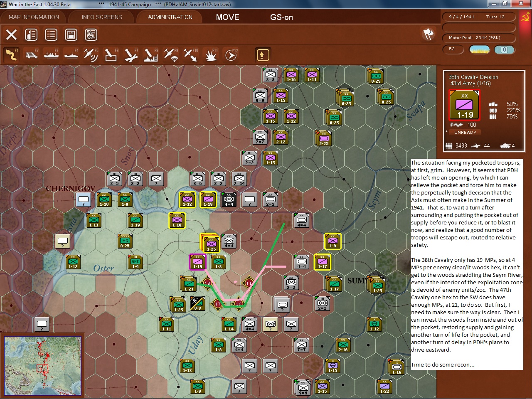The height and width of the screenshot is (399, 532).
Task: Select the F1 Move mode icon
Action: click(x=12, y=54)
